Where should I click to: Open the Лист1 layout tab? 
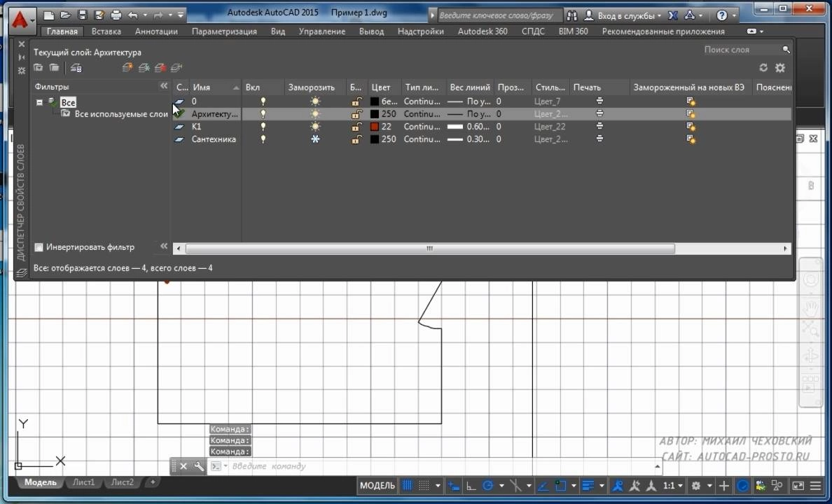click(83, 482)
